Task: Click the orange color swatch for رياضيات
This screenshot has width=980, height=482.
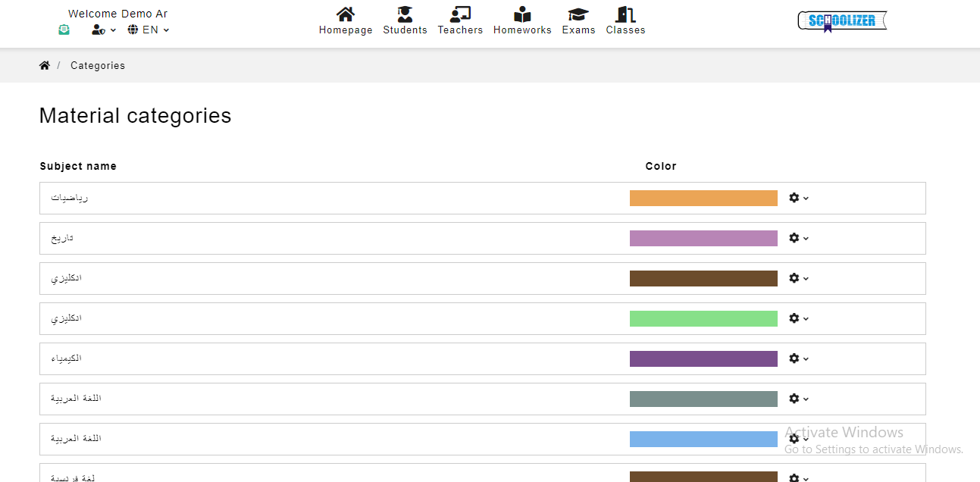Action: pyautogui.click(x=703, y=198)
